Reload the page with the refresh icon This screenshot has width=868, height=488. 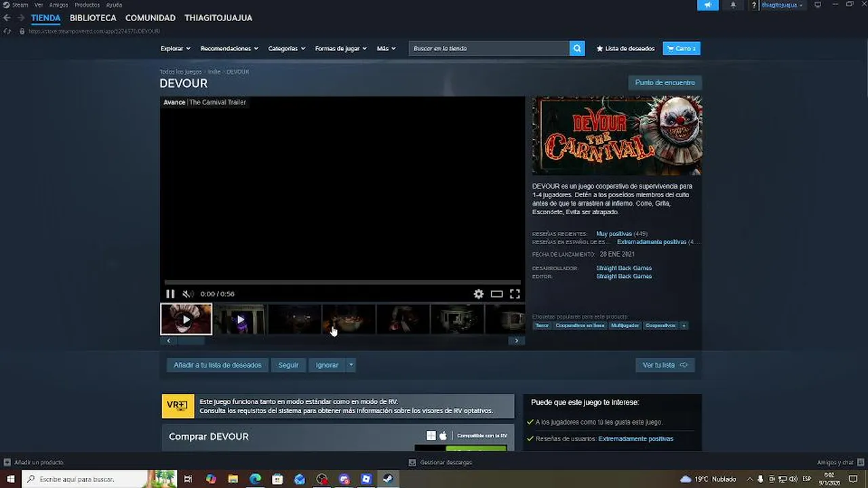7,31
